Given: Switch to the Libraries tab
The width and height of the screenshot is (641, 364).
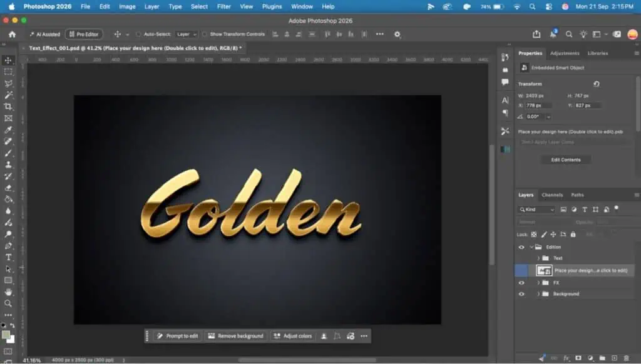Looking at the screenshot, I should (x=598, y=54).
